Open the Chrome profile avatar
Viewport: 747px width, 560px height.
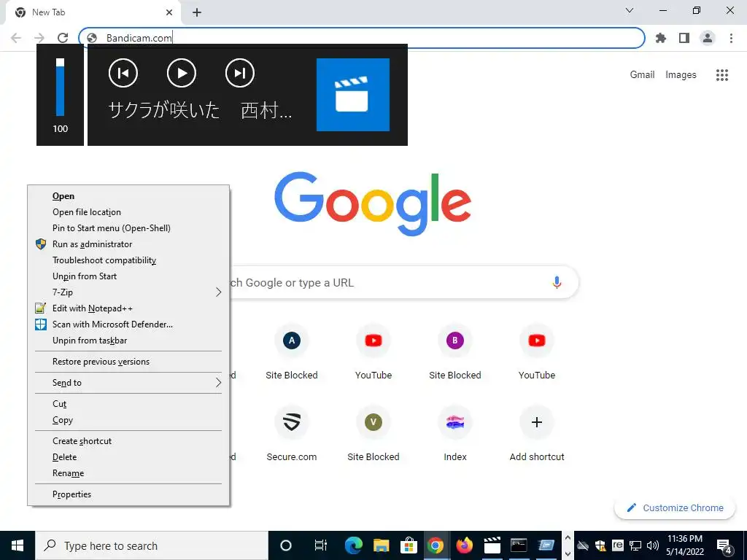point(708,38)
